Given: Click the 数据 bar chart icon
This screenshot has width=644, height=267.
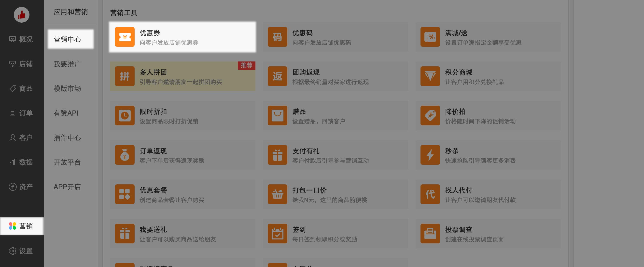Looking at the screenshot, I should pyautogui.click(x=13, y=162).
